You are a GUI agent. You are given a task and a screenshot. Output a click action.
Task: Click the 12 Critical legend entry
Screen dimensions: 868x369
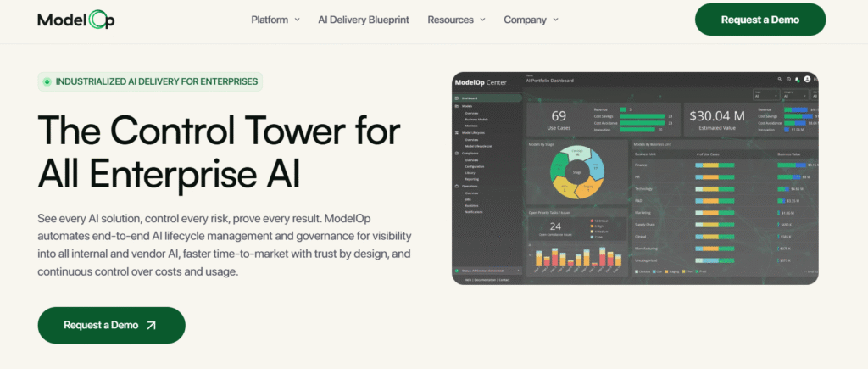(x=600, y=221)
